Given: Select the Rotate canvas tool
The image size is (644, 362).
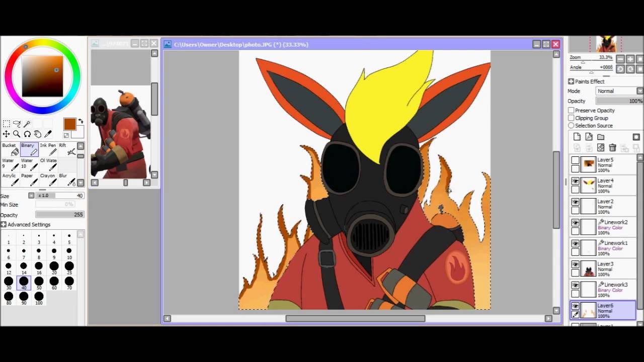Looking at the screenshot, I should tap(27, 134).
